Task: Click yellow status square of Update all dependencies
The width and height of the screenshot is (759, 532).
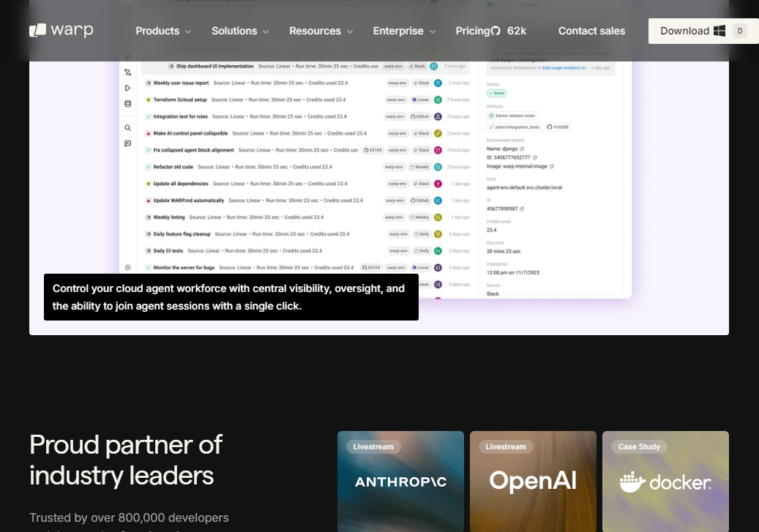Action: pos(148,184)
